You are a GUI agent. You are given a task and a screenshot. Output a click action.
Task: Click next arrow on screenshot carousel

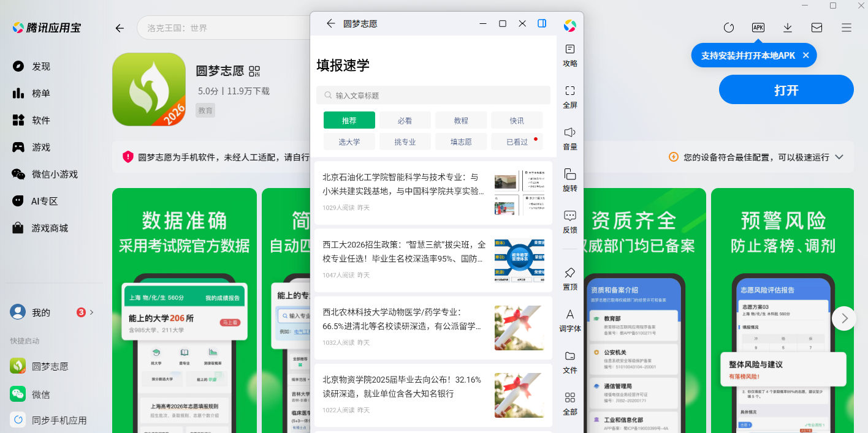[844, 318]
